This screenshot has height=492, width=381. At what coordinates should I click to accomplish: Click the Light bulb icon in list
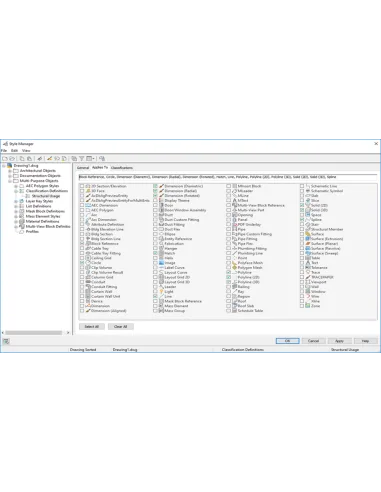[161, 292]
